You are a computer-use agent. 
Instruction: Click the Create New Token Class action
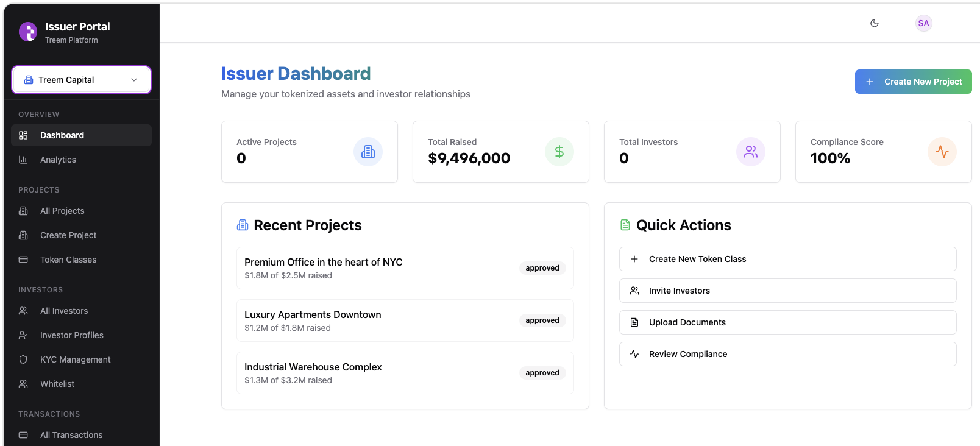pyautogui.click(x=787, y=259)
